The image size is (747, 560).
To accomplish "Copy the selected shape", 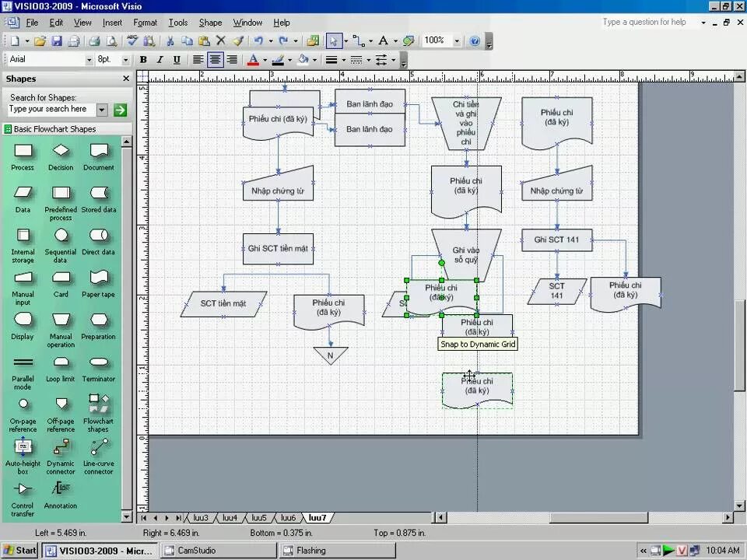I will pyautogui.click(x=188, y=41).
